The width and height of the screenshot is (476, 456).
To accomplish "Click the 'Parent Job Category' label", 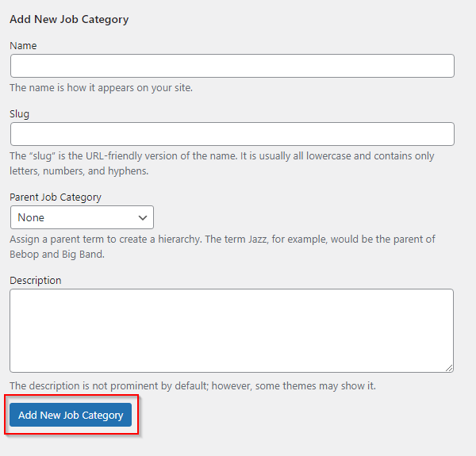I will (x=56, y=197).
